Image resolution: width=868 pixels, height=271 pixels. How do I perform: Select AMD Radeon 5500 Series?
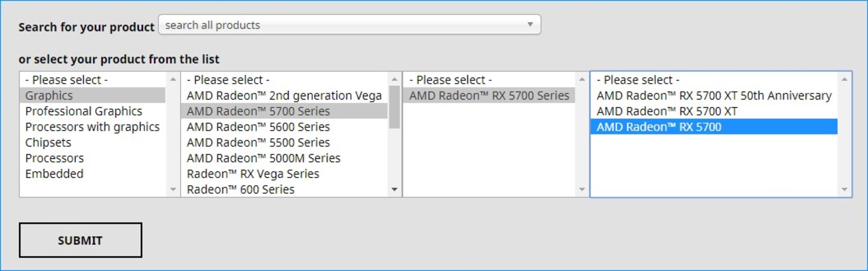(258, 143)
